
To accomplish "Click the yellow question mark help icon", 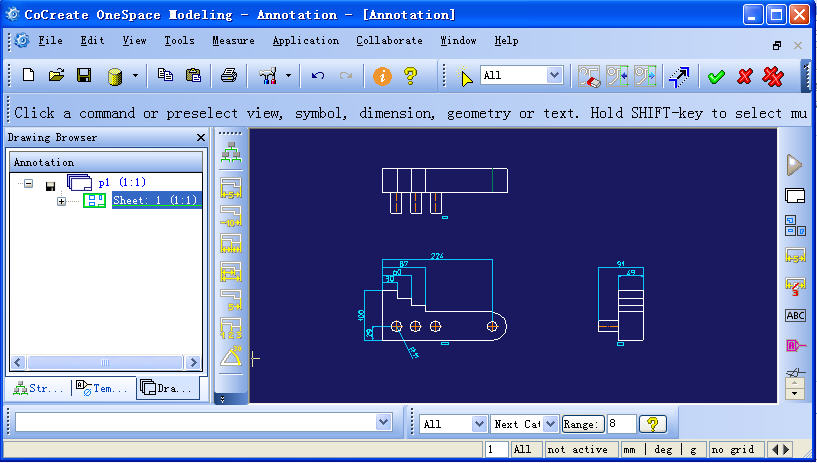I will point(411,76).
